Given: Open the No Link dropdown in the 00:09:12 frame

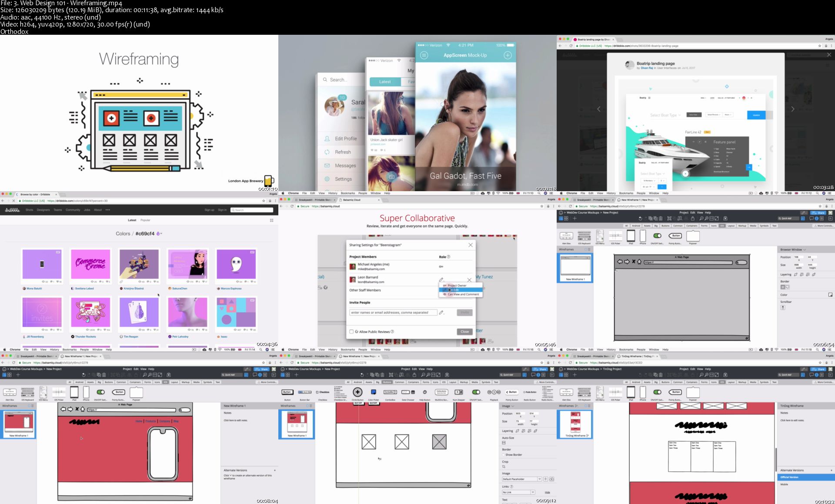Looking at the screenshot, I should tap(518, 492).
